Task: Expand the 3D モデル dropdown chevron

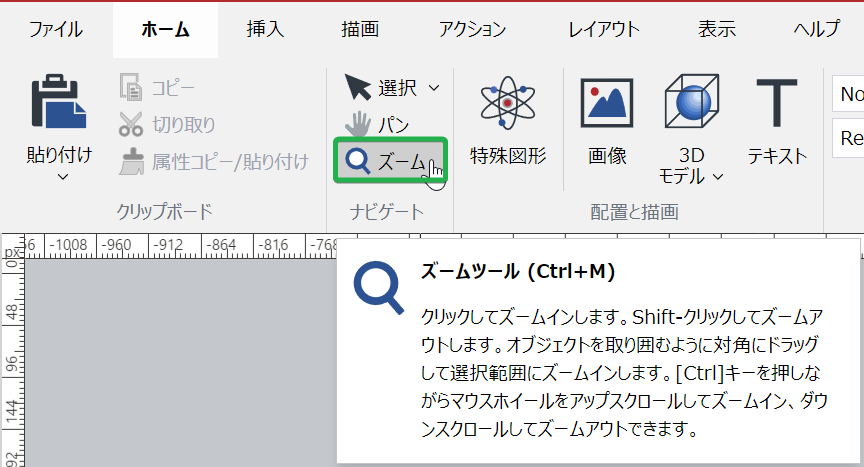Action: point(718,177)
